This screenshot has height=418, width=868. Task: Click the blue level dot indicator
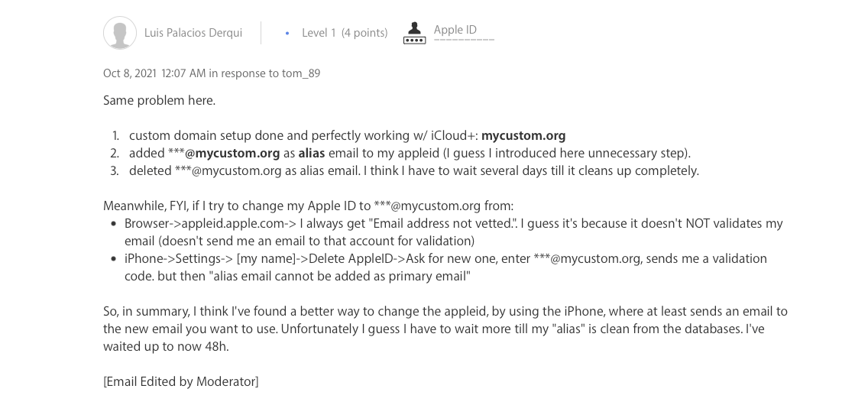287,34
